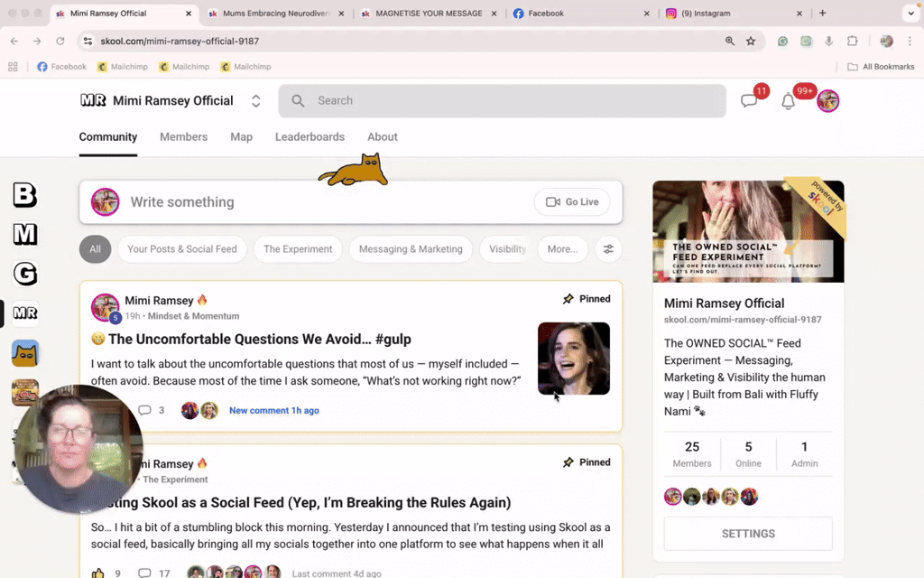Open the apps grid icon in the bookmarks bar
Viewport: 924px width, 578px height.
(x=13, y=67)
